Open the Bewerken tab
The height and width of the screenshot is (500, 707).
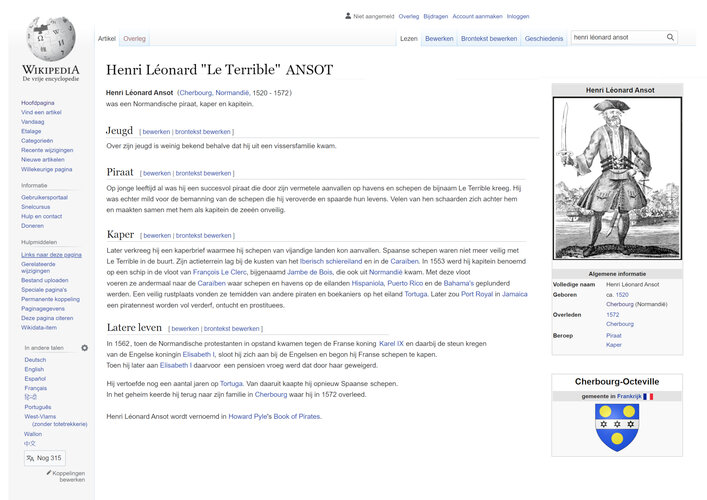(439, 39)
